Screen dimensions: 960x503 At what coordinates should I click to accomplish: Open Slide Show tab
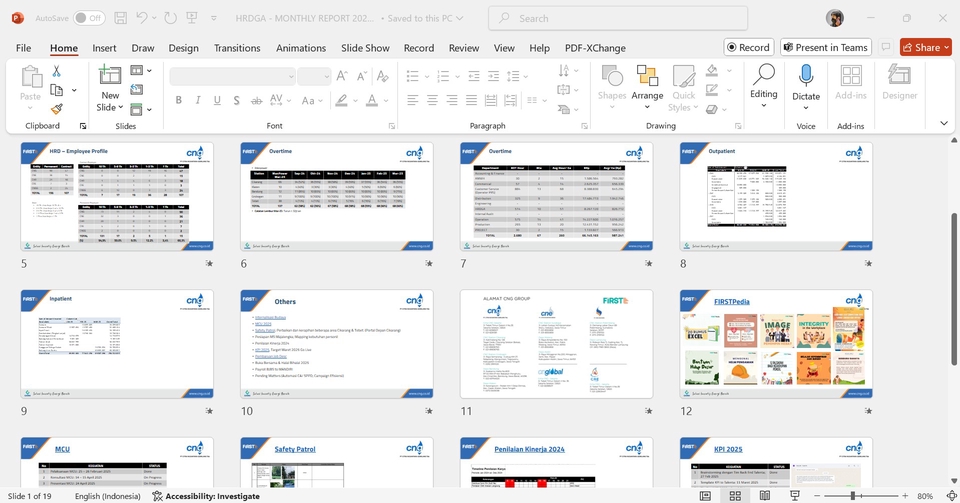(365, 48)
